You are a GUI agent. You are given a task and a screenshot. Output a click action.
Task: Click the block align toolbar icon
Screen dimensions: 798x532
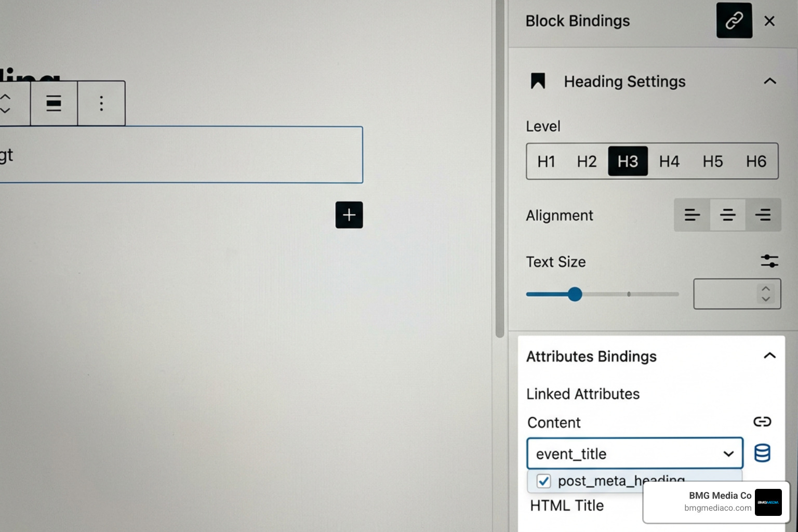[54, 103]
